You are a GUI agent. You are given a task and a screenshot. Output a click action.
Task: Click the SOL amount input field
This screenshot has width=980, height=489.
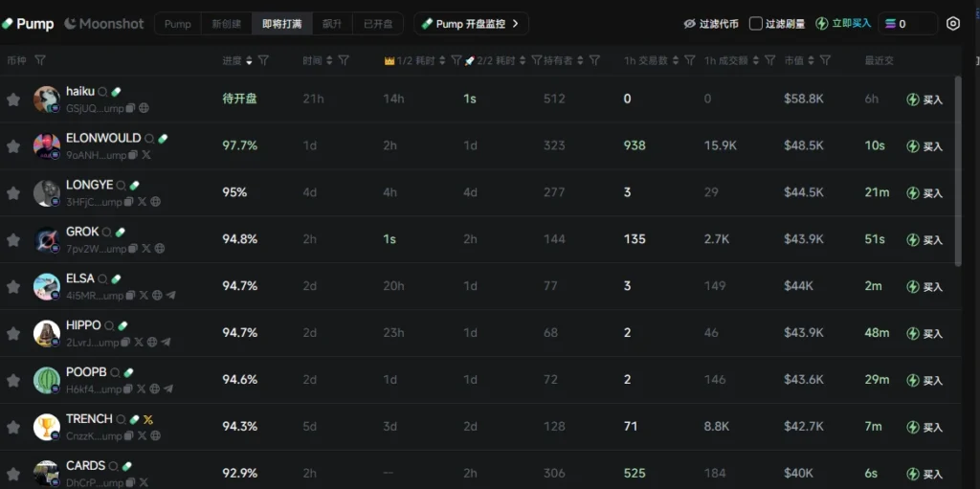point(909,24)
